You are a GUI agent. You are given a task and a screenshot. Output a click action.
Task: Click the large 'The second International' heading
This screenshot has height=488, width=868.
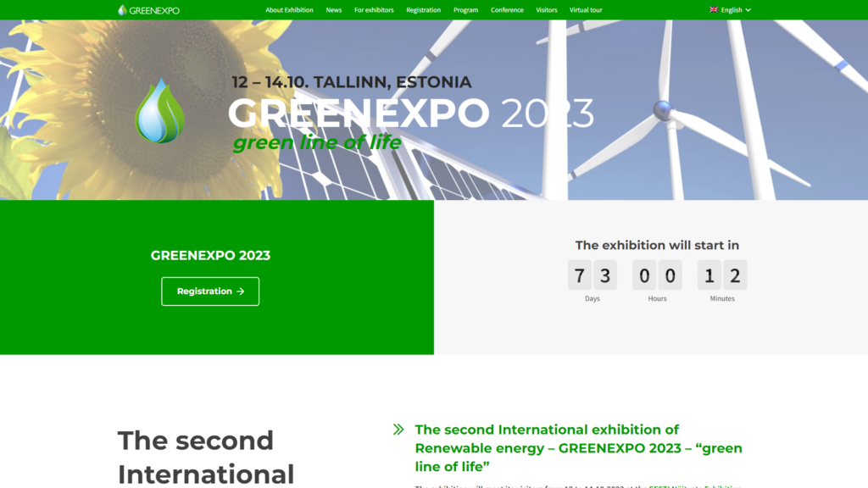coord(206,457)
